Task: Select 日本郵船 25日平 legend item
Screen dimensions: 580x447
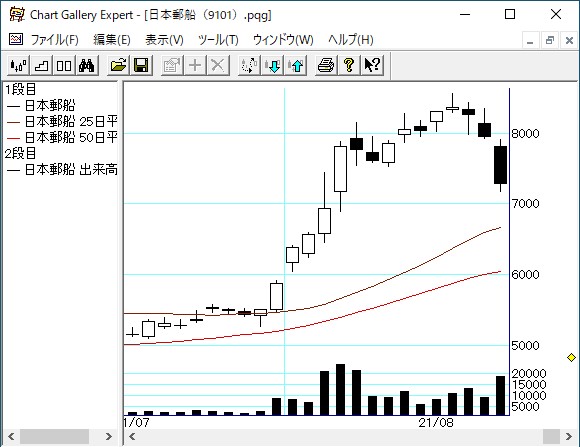Action: tap(62, 121)
